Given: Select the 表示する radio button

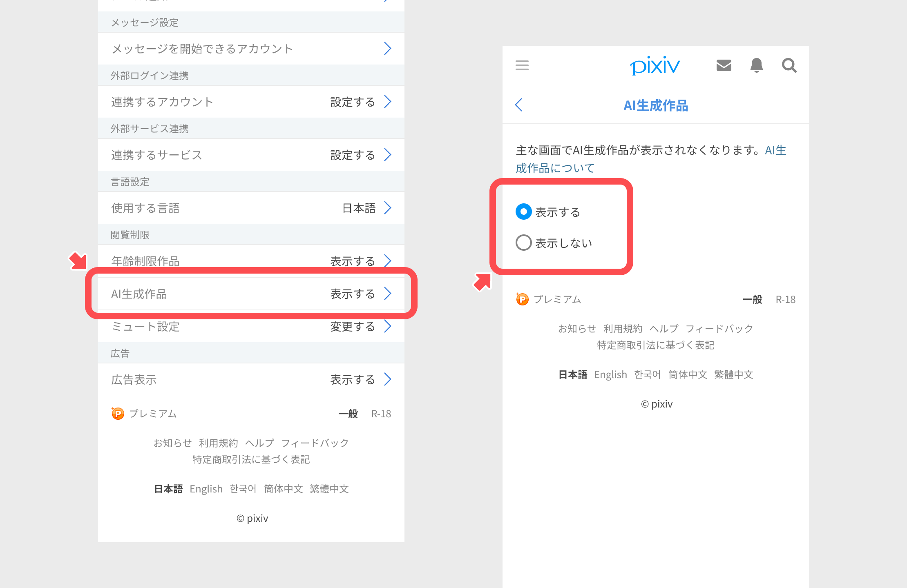Looking at the screenshot, I should click(523, 212).
